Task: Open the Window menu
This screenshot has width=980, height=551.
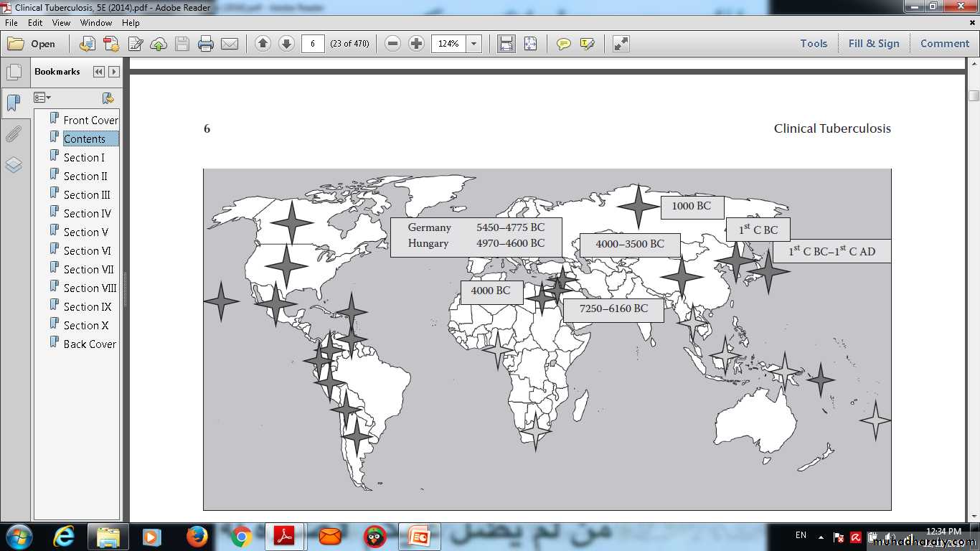Action: pos(96,23)
